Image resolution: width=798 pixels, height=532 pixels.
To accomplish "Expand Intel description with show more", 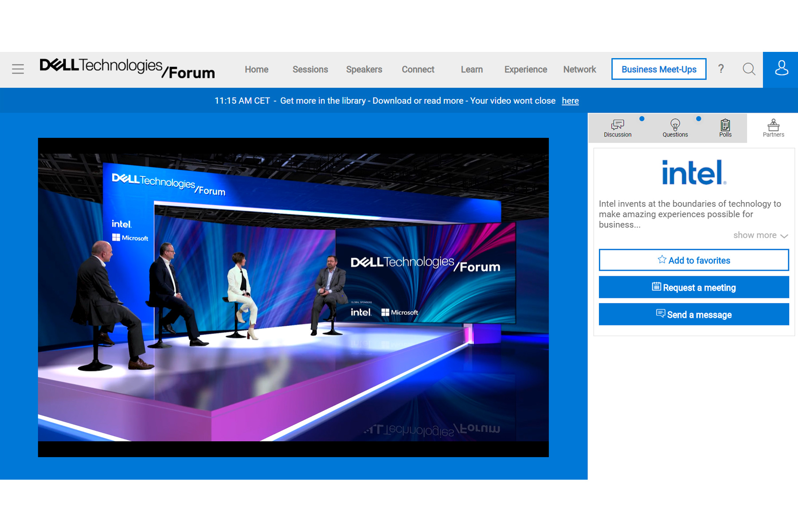I will [760, 235].
